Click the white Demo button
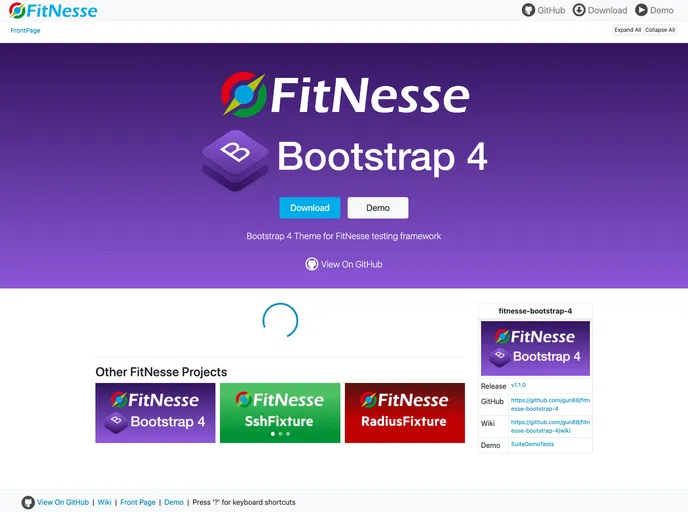The height and width of the screenshot is (512, 688). pos(378,208)
